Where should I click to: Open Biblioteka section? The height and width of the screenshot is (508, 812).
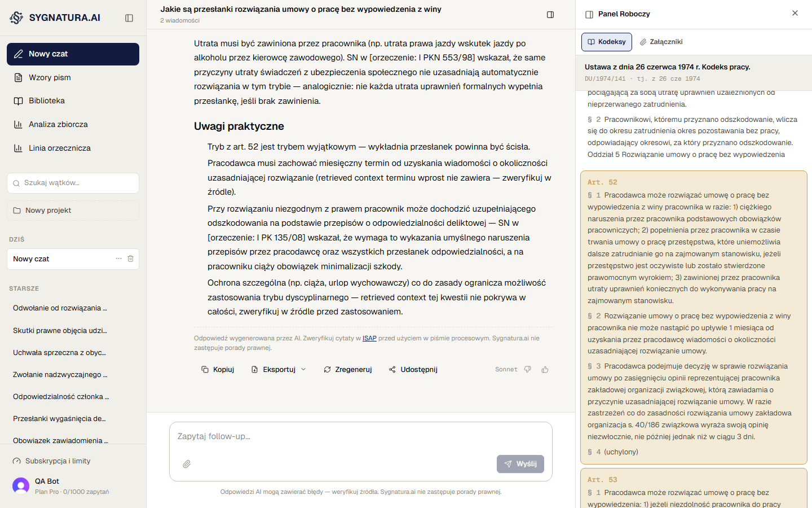click(x=73, y=101)
